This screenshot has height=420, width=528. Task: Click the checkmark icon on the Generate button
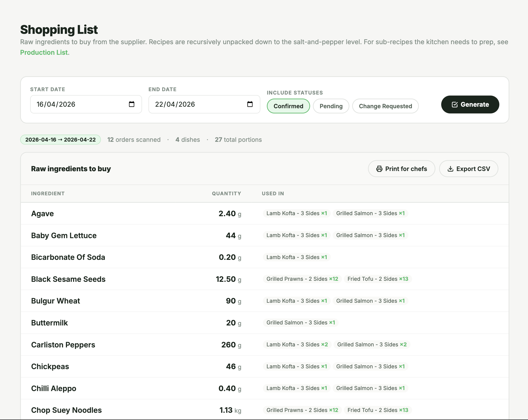point(455,105)
